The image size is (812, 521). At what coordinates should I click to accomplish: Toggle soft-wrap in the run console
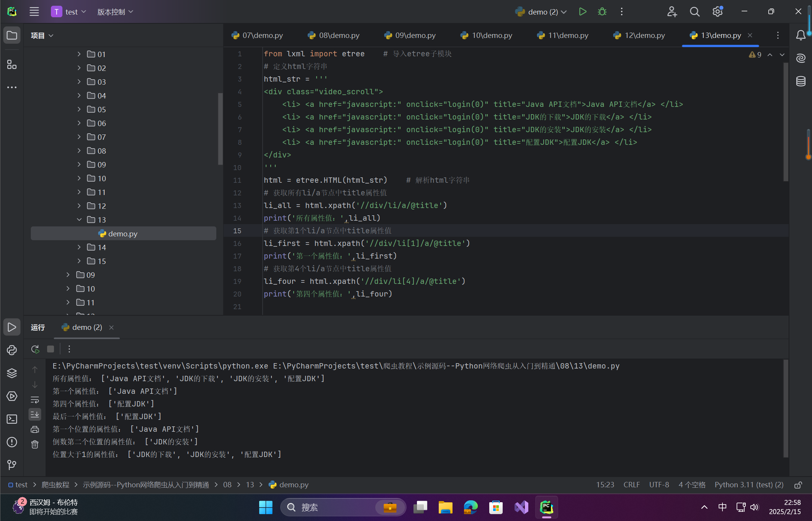coord(35,400)
